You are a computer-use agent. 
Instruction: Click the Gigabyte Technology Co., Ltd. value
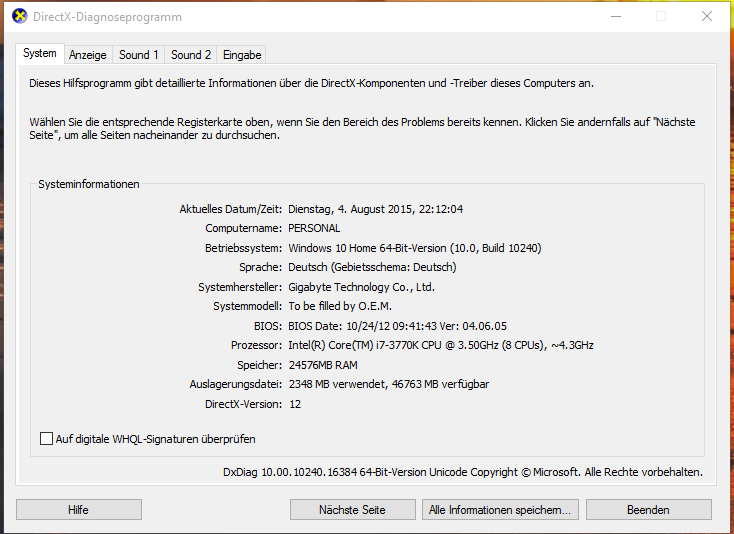pos(361,286)
